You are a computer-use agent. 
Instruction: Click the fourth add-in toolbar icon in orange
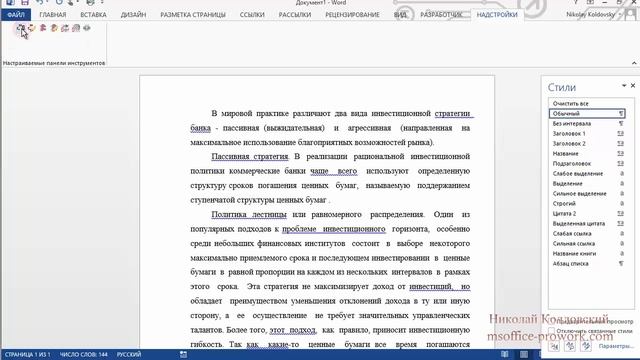coord(54,28)
